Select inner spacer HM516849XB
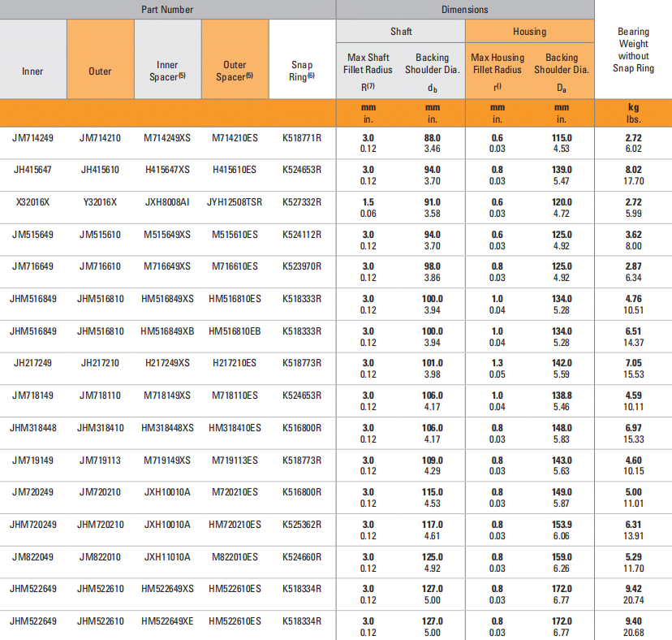 (x=167, y=331)
